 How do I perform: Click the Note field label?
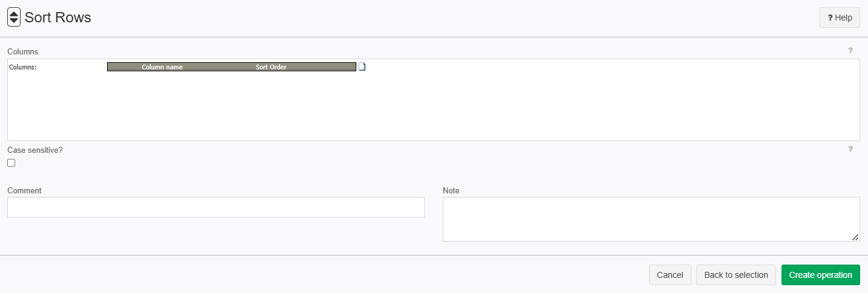[451, 190]
